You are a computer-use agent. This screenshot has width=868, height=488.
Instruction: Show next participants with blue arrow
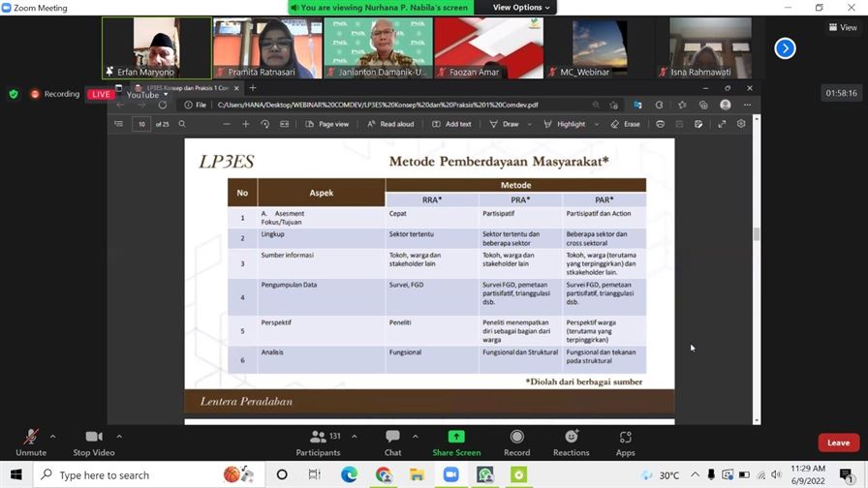(785, 48)
